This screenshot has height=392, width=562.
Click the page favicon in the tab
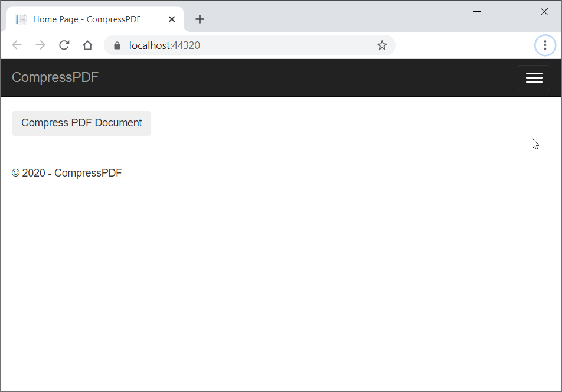tap(22, 19)
